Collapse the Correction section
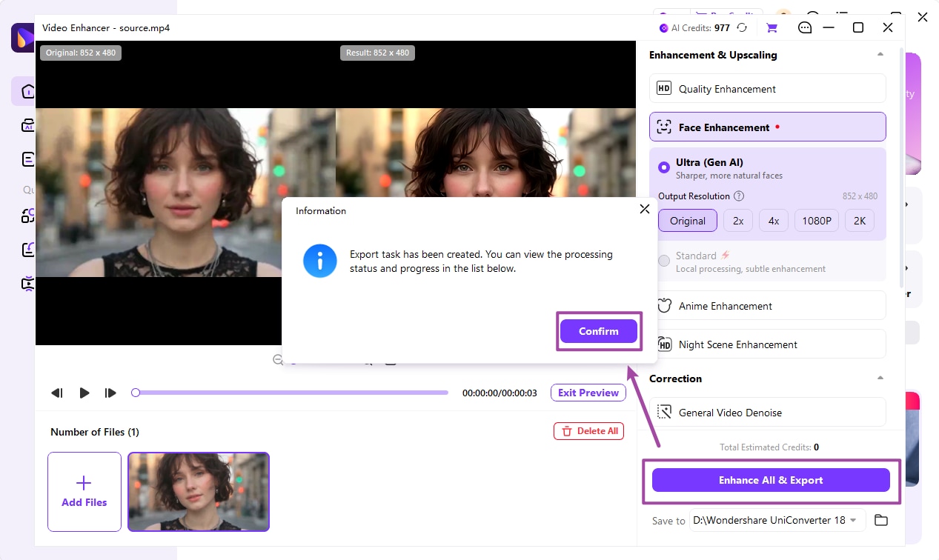The height and width of the screenshot is (560, 939). point(880,379)
